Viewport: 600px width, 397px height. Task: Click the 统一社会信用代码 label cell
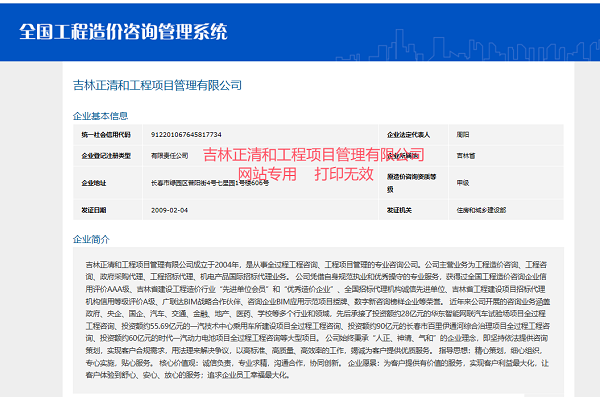(108, 134)
